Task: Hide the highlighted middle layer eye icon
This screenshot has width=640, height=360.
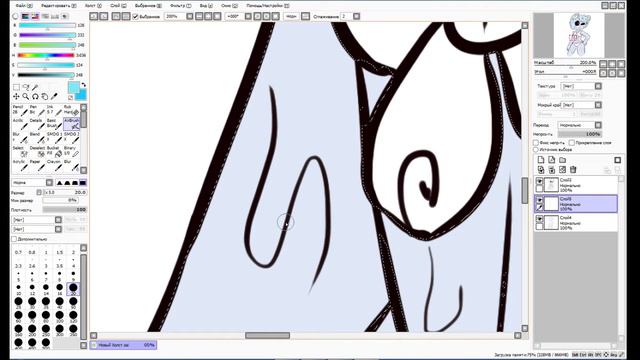Action: (540, 200)
